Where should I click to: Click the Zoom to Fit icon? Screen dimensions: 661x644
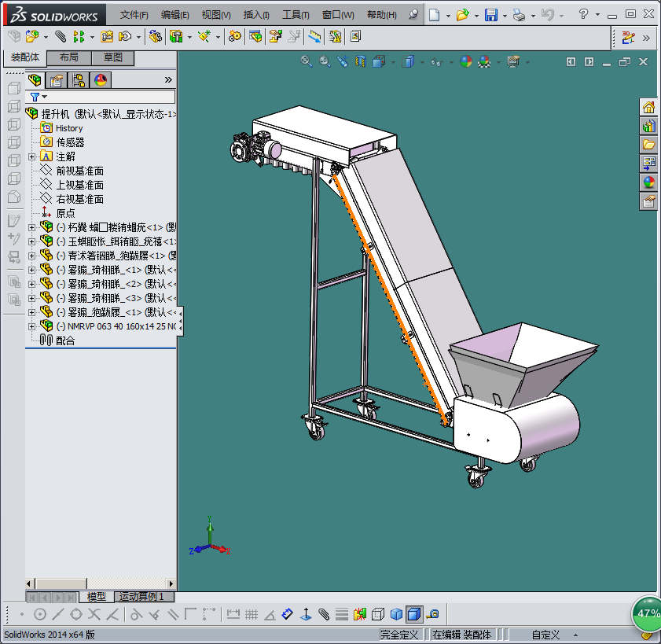click(307, 62)
